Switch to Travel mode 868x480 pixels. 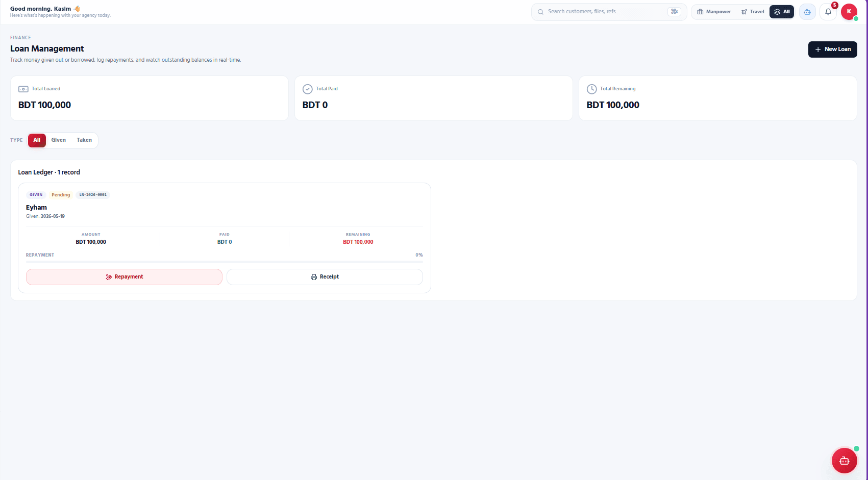(x=753, y=12)
